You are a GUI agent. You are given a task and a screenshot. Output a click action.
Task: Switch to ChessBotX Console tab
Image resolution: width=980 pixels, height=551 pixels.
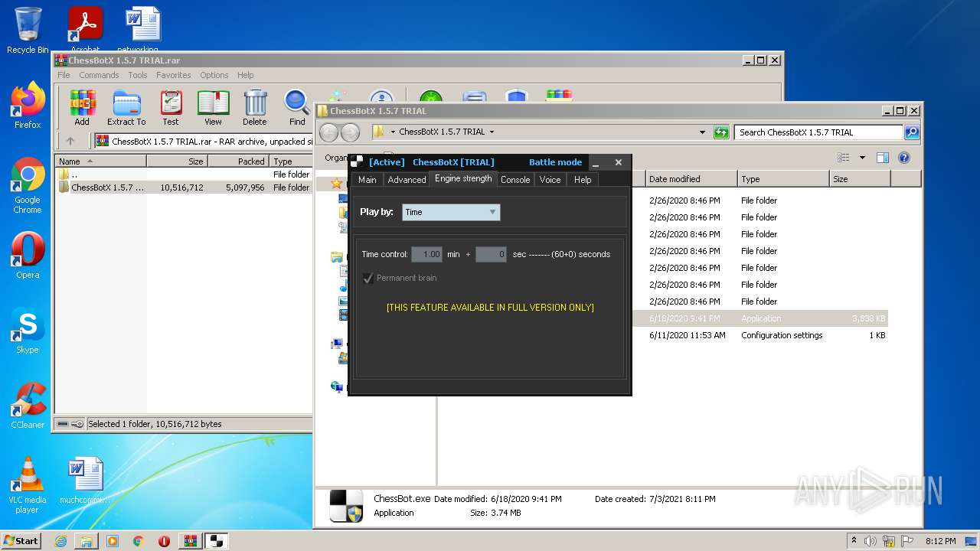click(x=515, y=180)
